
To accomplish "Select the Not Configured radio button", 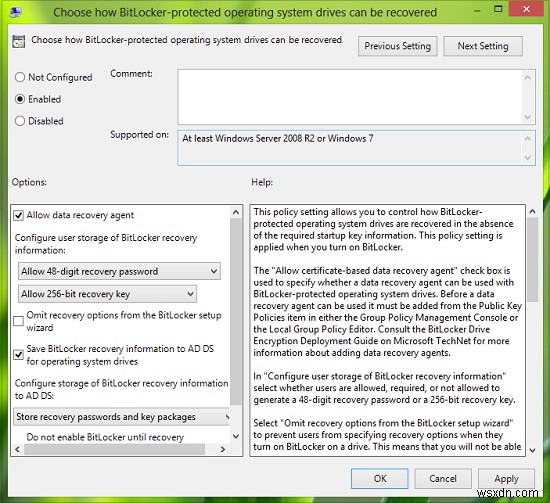I will (x=20, y=77).
